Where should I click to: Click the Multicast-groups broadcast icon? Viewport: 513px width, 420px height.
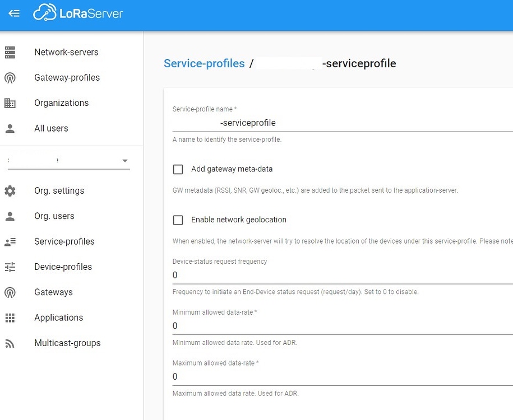click(11, 343)
